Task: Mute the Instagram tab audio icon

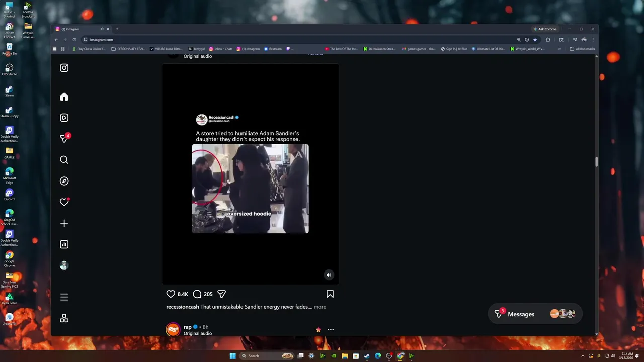Action: tap(102, 29)
